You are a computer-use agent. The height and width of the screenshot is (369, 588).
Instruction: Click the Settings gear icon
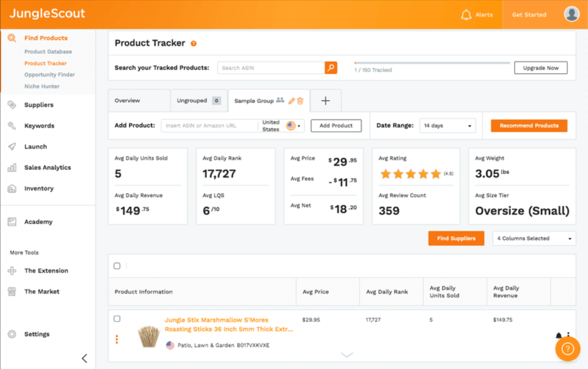coord(12,334)
